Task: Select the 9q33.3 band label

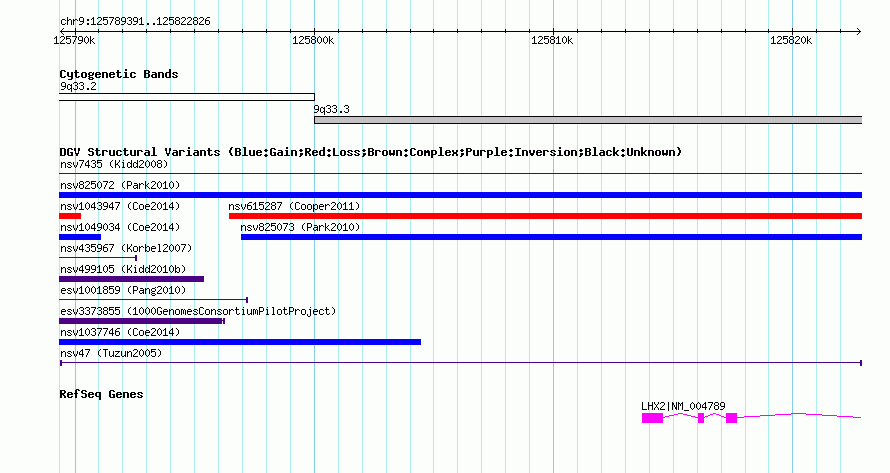Action: click(x=331, y=110)
